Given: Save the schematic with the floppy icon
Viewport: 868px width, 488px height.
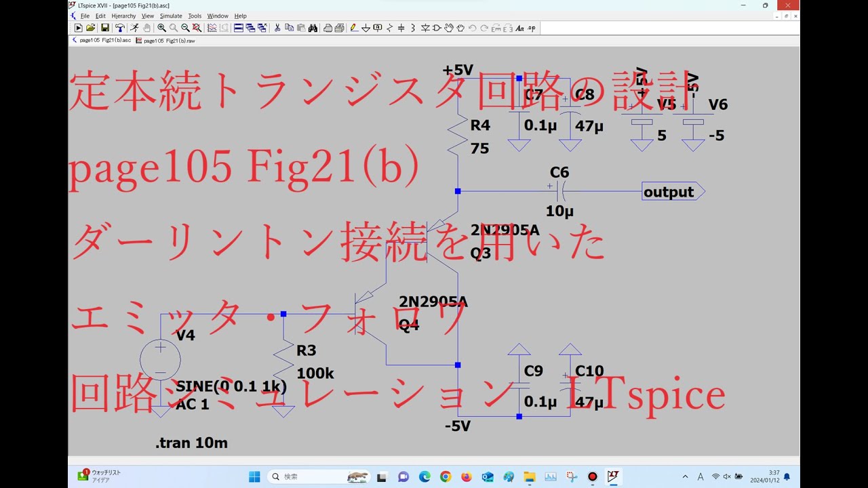Looking at the screenshot, I should tap(105, 28).
